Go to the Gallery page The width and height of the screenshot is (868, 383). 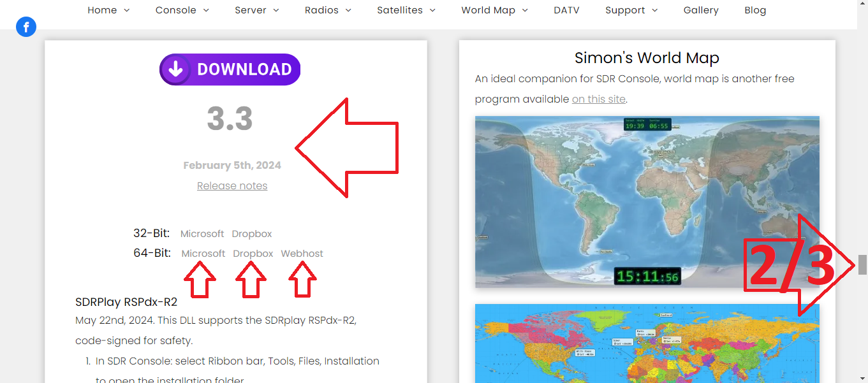tap(701, 10)
